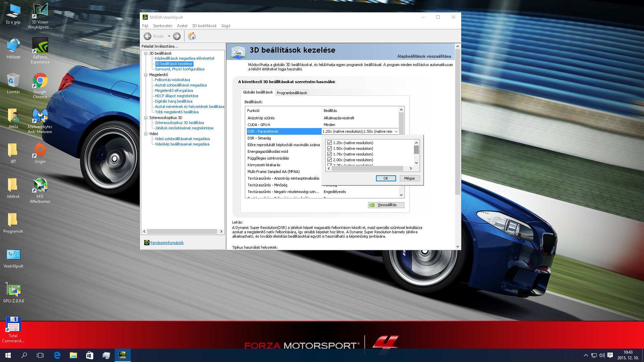
Task: Select the Globális beállítások tab
Action: pos(258,92)
